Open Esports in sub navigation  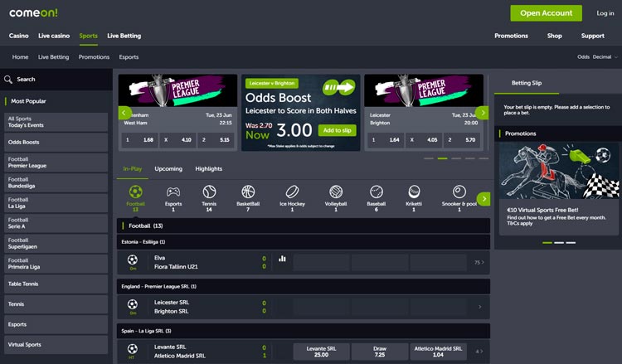(129, 57)
